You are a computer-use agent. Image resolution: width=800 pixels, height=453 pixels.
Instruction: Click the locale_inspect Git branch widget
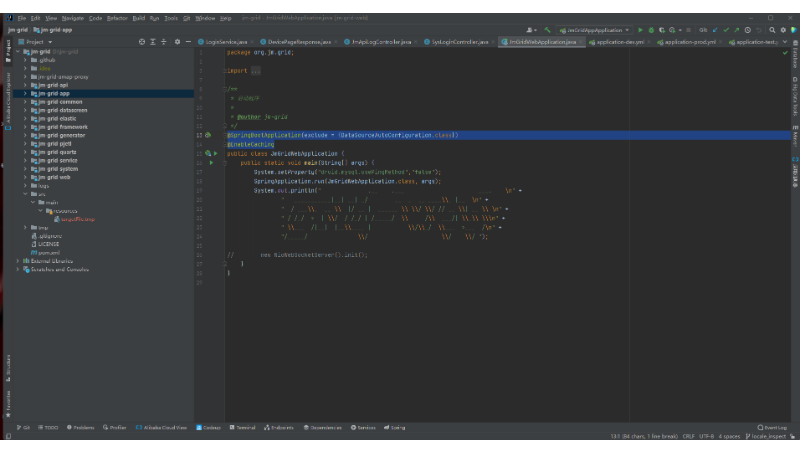pos(766,437)
